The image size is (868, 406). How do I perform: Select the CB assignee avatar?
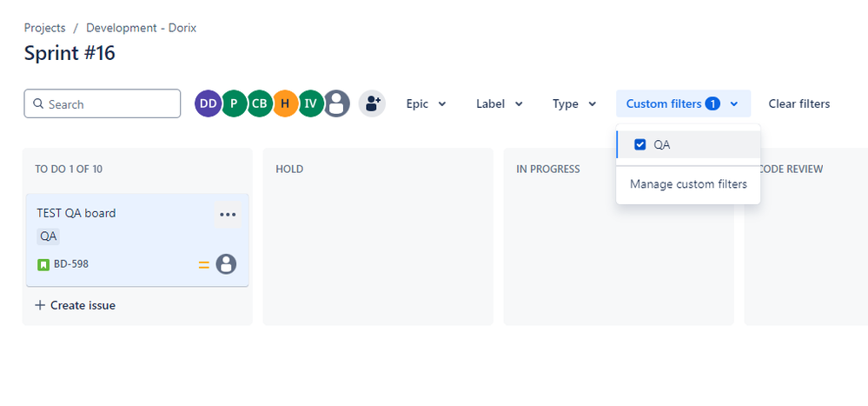click(260, 103)
